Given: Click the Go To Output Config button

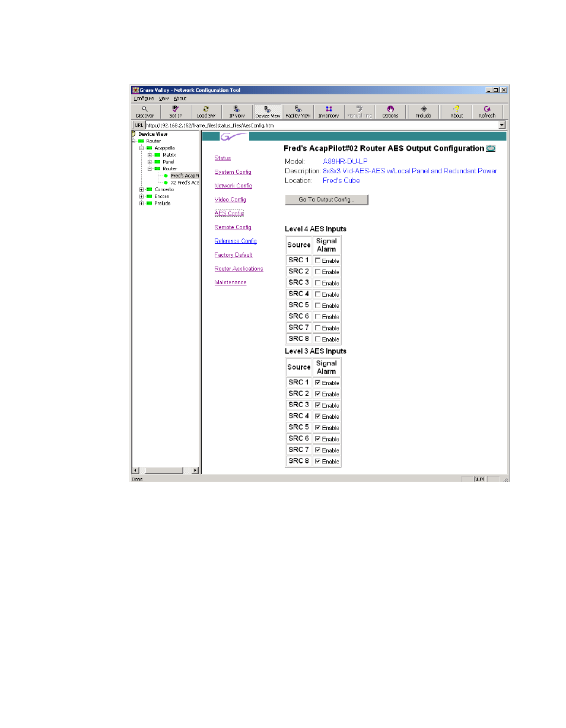Looking at the screenshot, I should coord(327,200).
